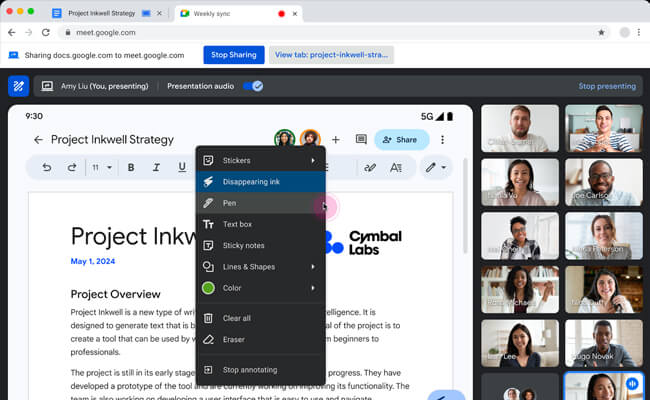Open the comments icon in the doc header
The image size is (650, 400).
pos(361,139)
